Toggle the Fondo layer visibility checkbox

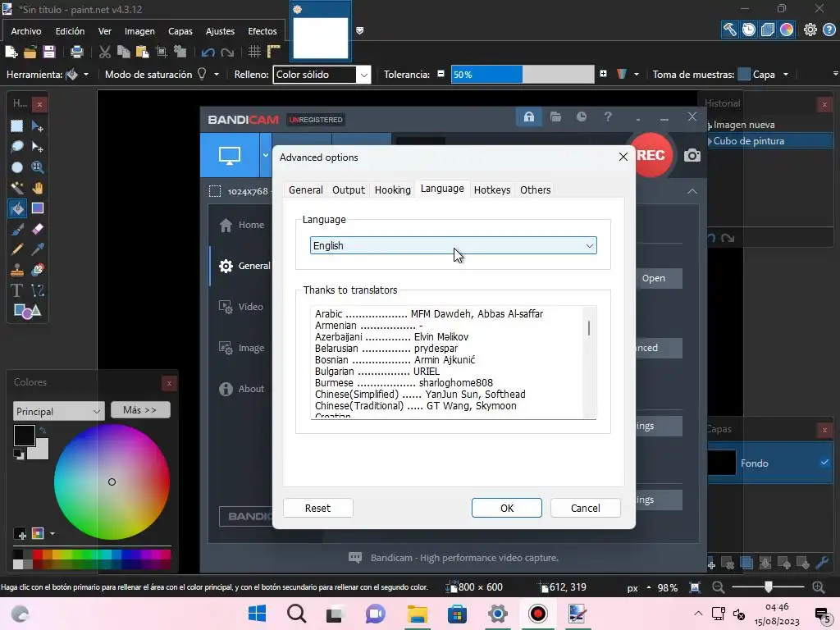tap(824, 463)
